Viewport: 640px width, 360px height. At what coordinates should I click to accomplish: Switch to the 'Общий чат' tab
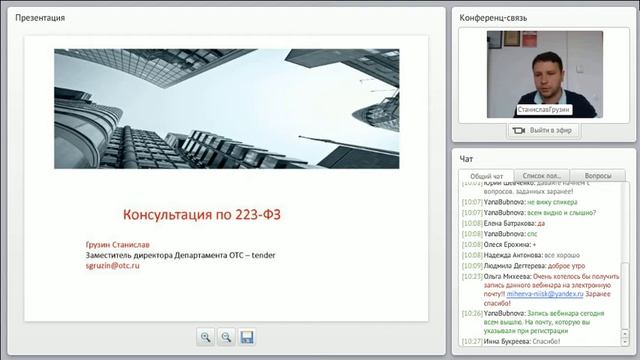pos(486,176)
